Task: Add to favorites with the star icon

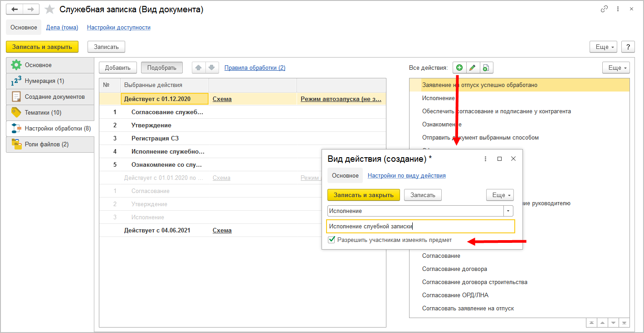Action: tap(50, 10)
